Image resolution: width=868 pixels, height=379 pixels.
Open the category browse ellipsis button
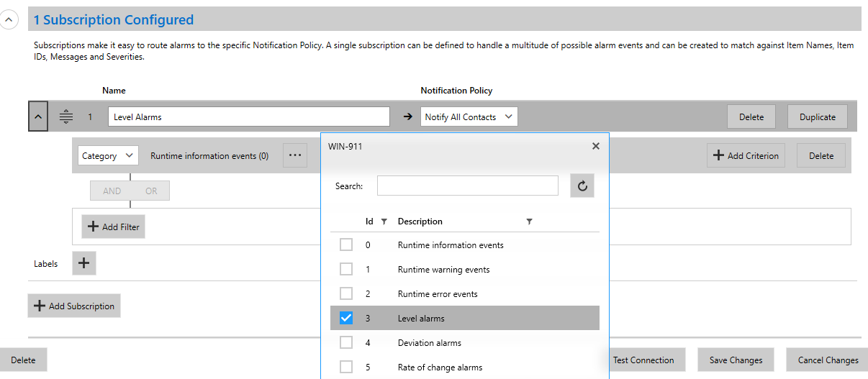point(295,155)
